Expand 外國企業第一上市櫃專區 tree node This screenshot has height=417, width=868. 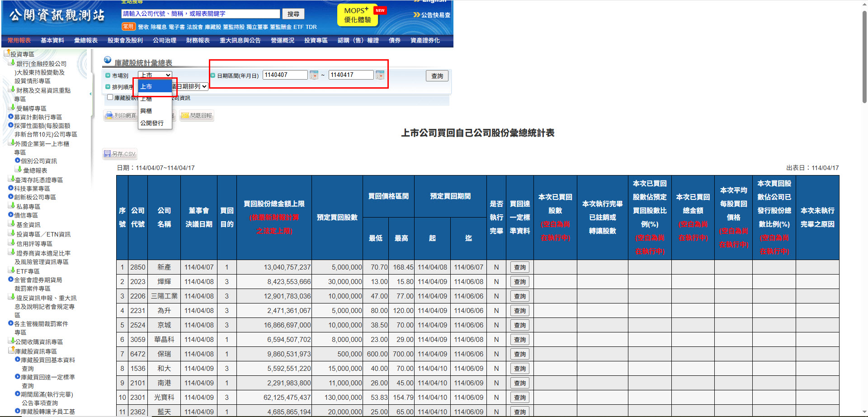coord(42,148)
